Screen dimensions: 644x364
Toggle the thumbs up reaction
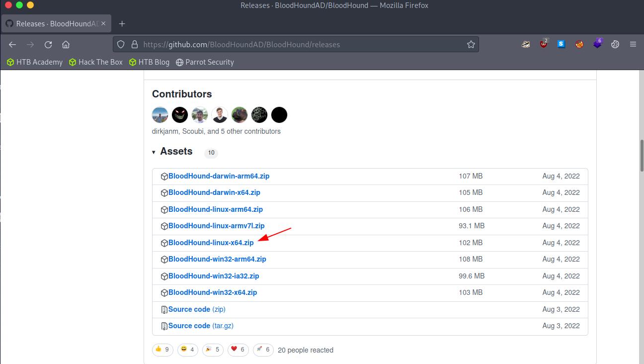[x=162, y=350]
